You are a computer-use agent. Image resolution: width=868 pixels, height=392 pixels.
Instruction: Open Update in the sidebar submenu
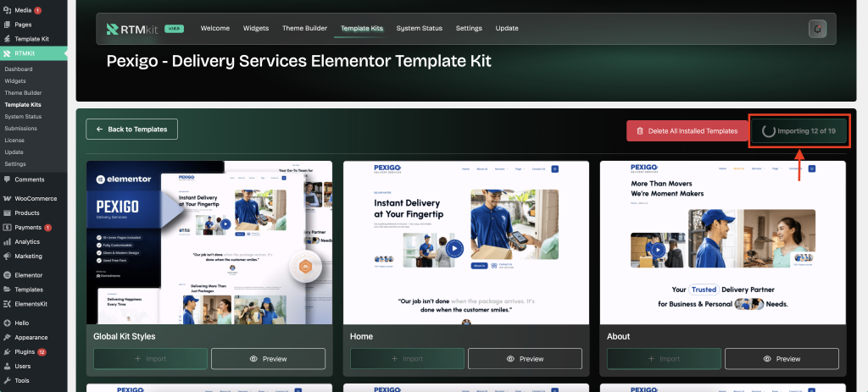[14, 152]
